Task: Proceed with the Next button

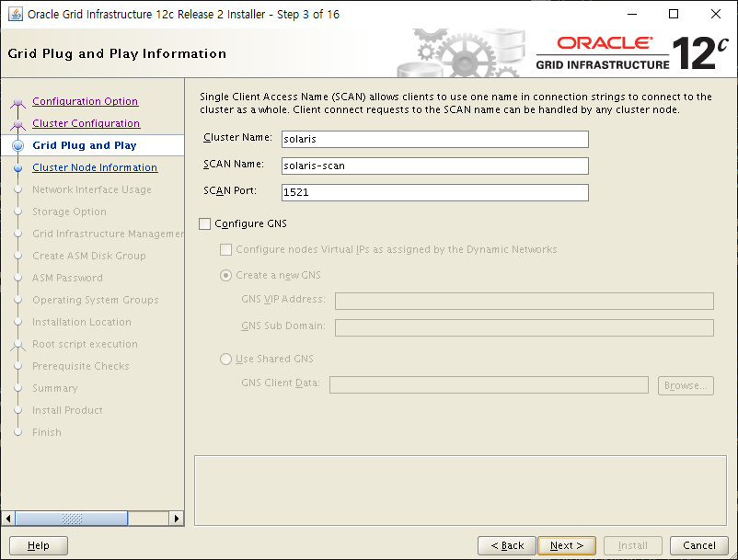Action: [567, 545]
